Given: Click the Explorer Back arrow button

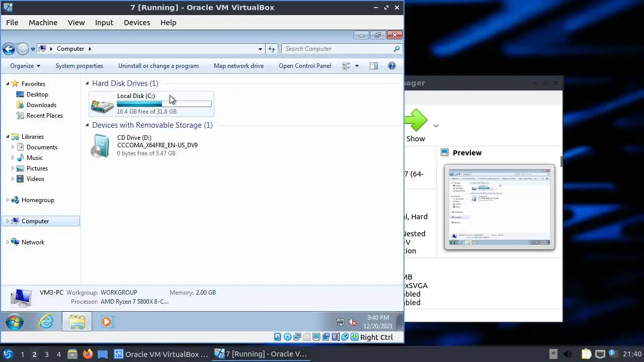Looking at the screenshot, I should [x=9, y=49].
